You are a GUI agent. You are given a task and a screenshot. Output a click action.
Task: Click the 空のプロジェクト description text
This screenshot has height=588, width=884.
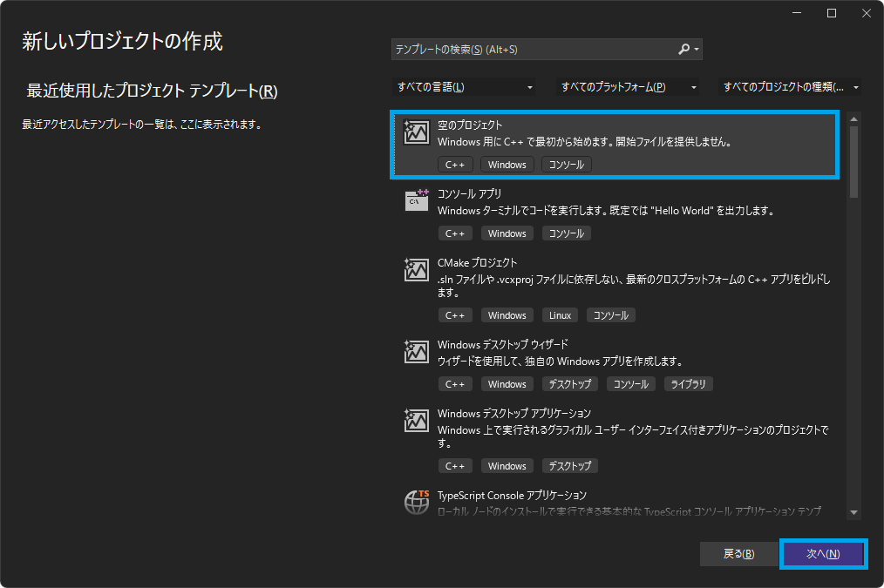tap(587, 142)
